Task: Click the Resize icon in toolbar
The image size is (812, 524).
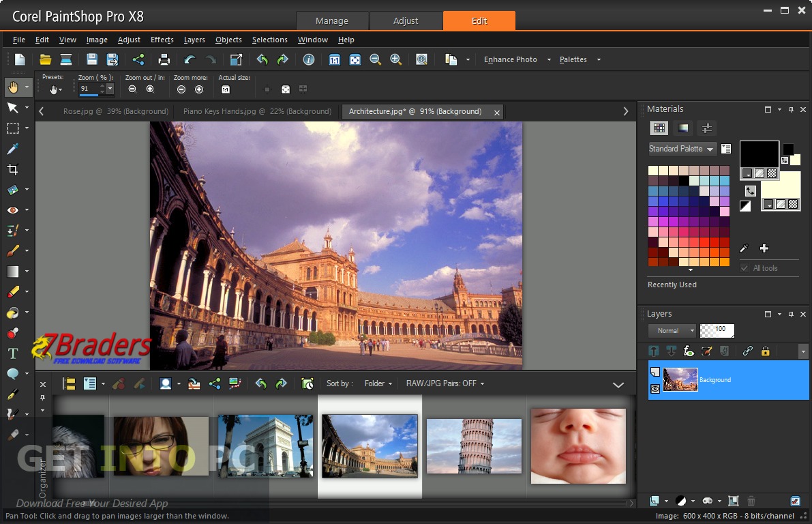Action: tap(236, 59)
